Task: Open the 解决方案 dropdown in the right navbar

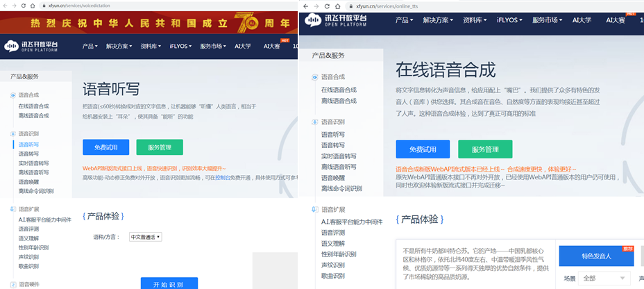Action: click(x=438, y=20)
